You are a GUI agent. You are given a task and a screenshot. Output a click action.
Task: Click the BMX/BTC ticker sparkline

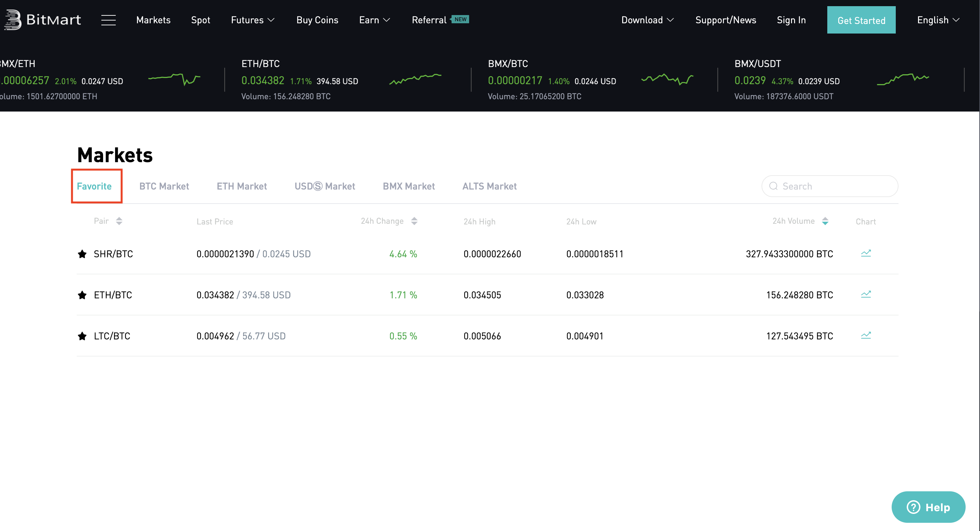click(667, 79)
